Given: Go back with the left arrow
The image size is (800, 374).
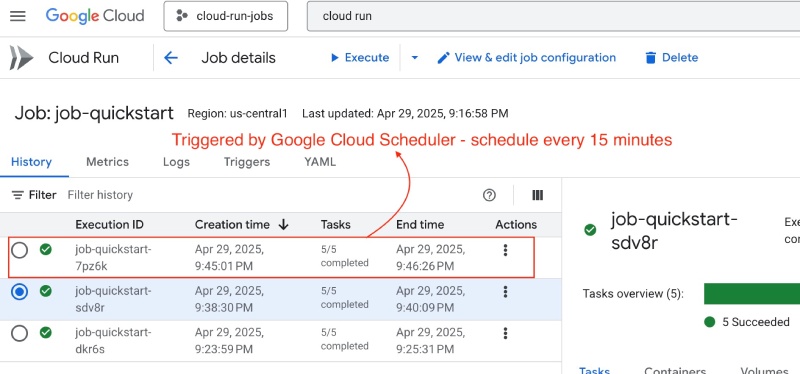Looking at the screenshot, I should [x=171, y=58].
